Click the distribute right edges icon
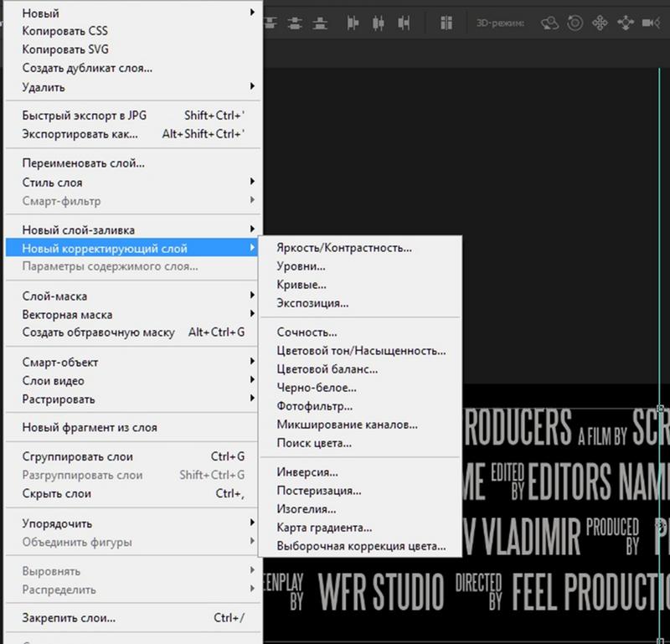This screenshot has height=644, width=670. (x=404, y=23)
